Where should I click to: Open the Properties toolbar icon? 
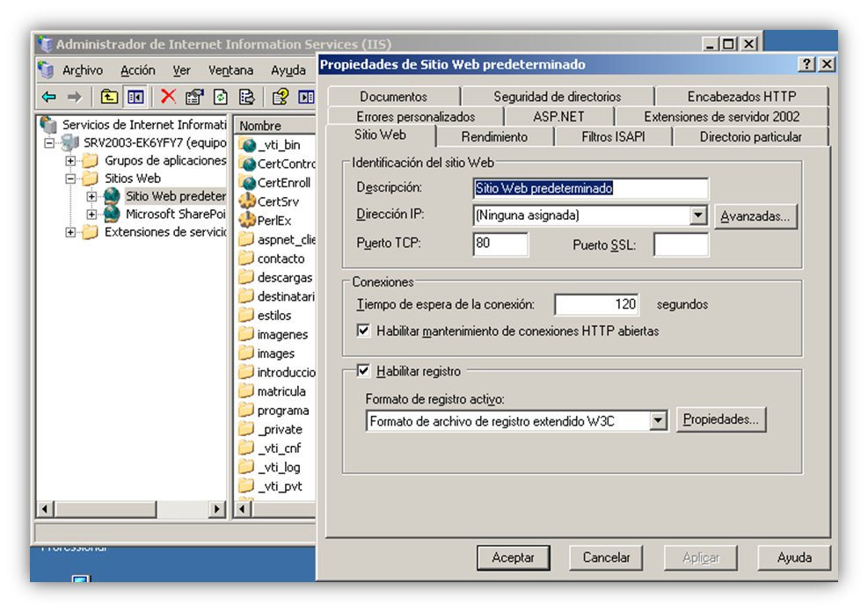(194, 98)
